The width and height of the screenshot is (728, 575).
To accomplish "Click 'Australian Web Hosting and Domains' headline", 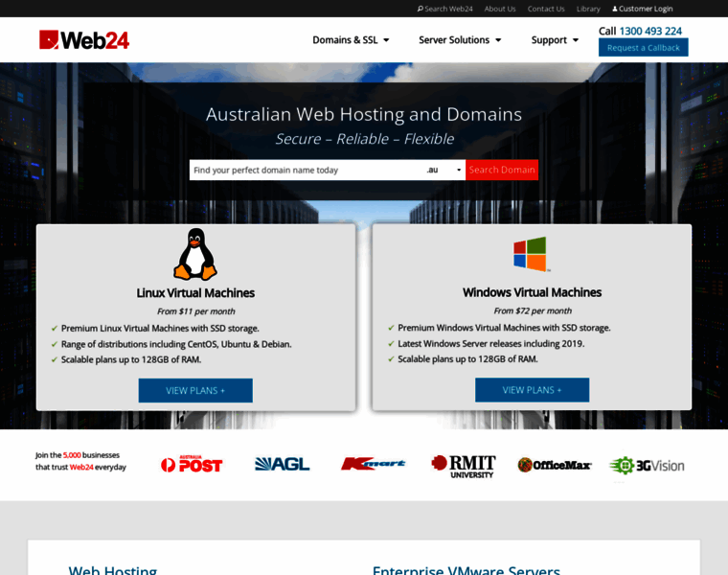I will coord(364,114).
